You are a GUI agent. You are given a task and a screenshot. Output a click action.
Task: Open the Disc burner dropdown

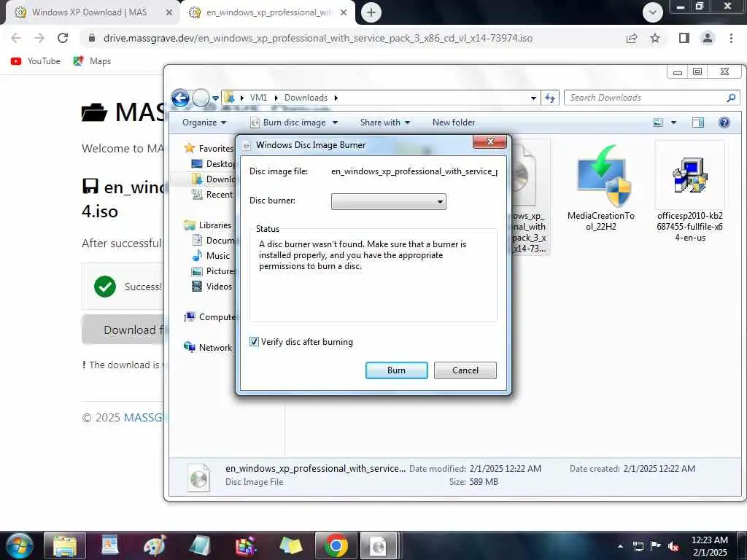388,201
